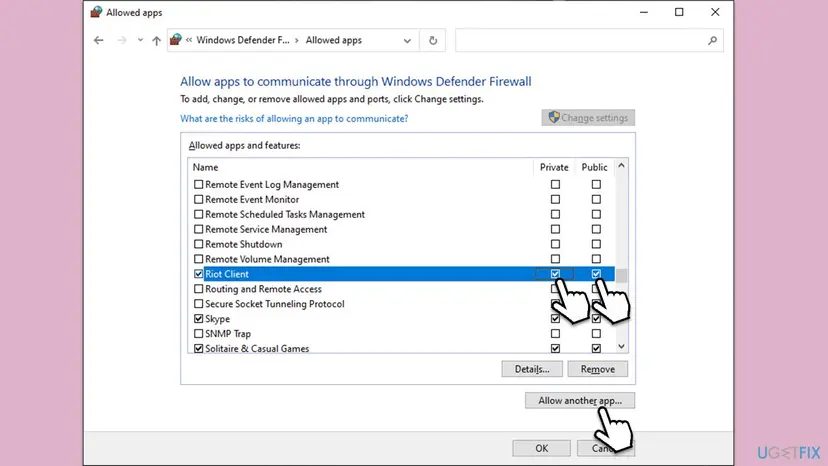This screenshot has width=828, height=466.
Task: Enable SNMP Trap name checkbox
Action: pyautogui.click(x=199, y=334)
